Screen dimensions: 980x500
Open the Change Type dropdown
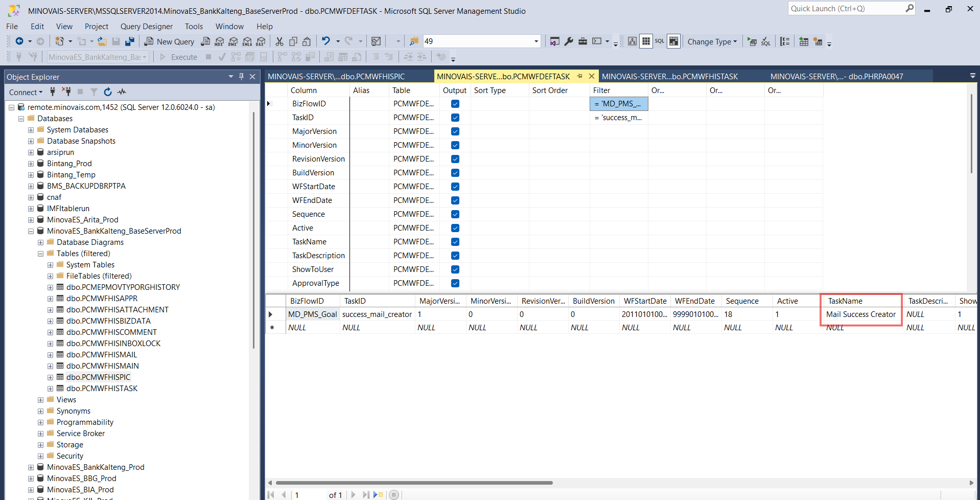712,42
